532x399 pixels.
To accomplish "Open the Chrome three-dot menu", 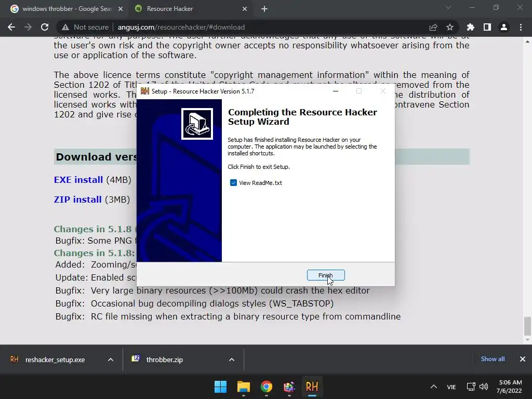I will [x=521, y=27].
